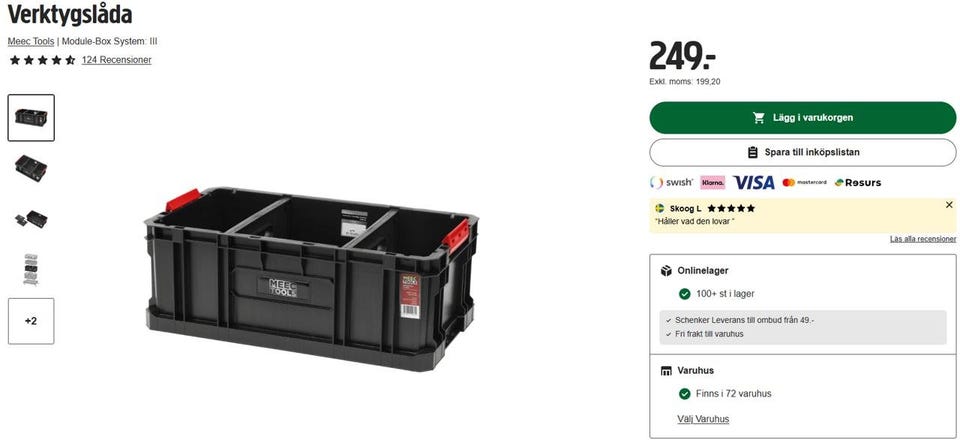Open the 124 Recensioner link
The height and width of the screenshot is (440, 960).
tap(116, 60)
